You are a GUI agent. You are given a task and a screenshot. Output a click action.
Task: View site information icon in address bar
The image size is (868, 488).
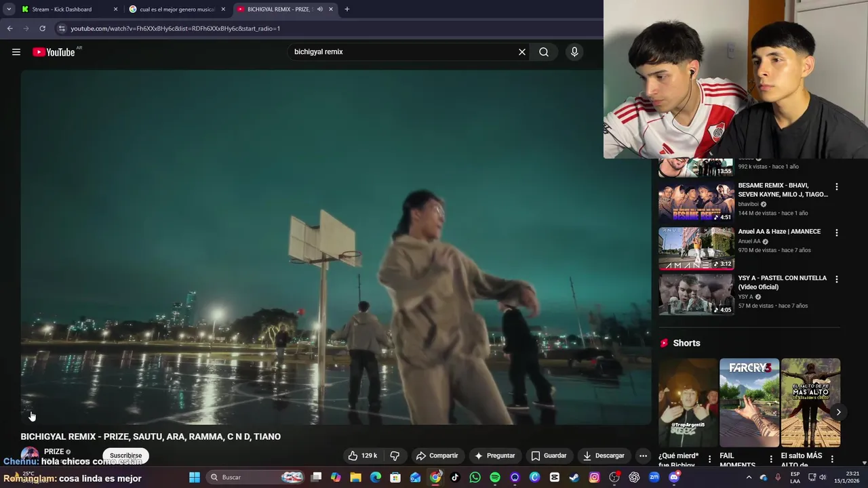pos(62,28)
